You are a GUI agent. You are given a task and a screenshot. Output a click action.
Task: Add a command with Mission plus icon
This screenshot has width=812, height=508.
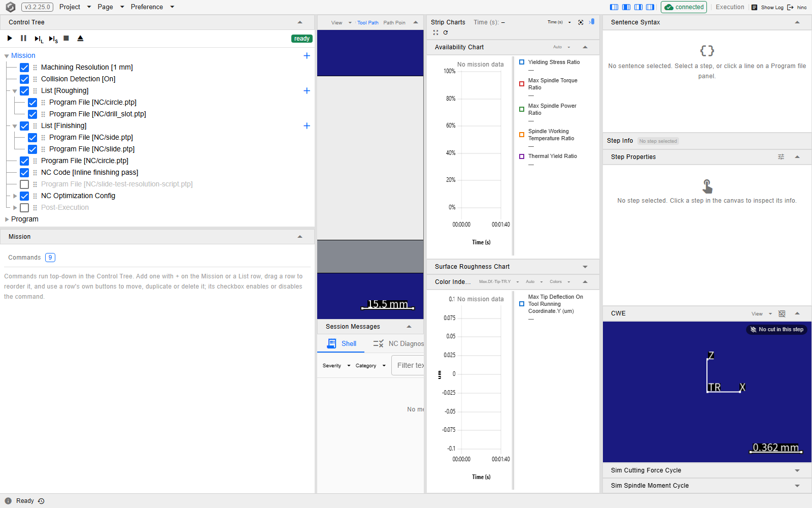[x=307, y=55]
